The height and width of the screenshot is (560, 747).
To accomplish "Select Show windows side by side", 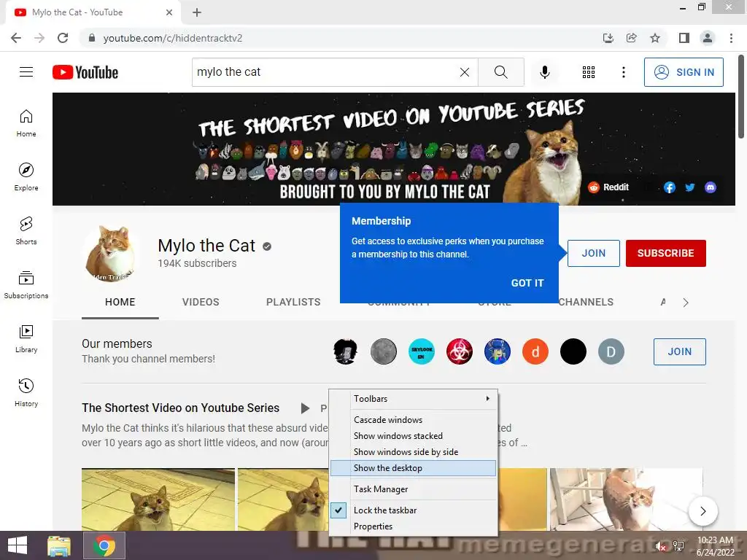I will click(413, 452).
